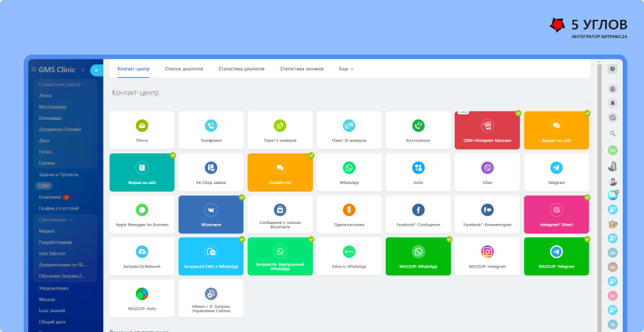Click the notifications bell in right panel
The image size is (644, 332).
pyautogui.click(x=612, y=103)
